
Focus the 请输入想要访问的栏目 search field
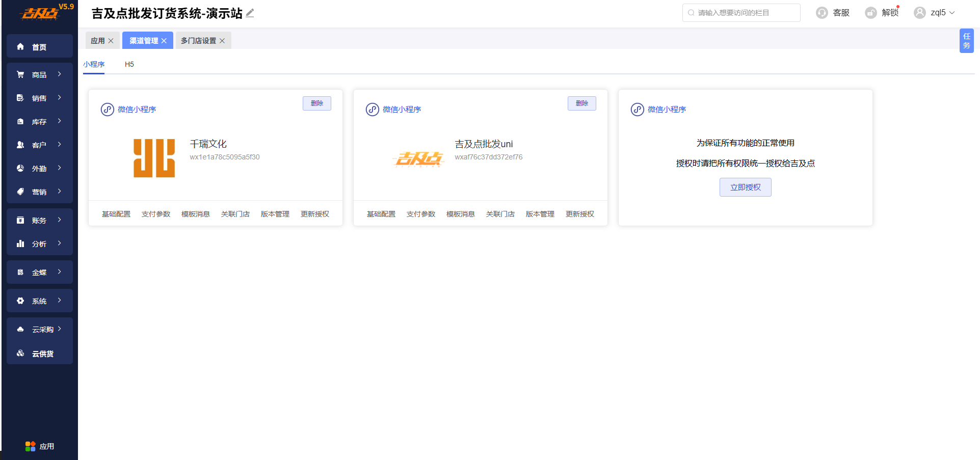coord(741,13)
